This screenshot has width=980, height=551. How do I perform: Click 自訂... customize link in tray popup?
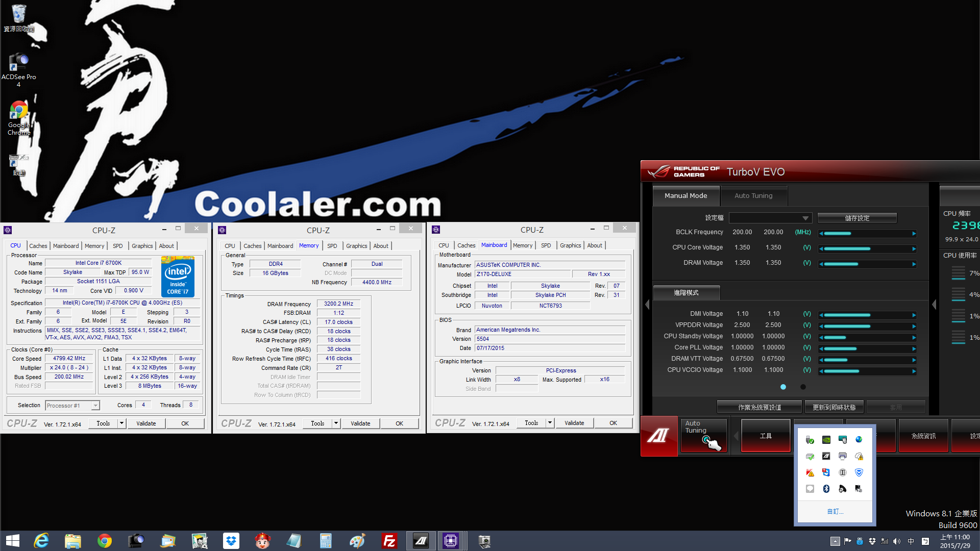(835, 511)
